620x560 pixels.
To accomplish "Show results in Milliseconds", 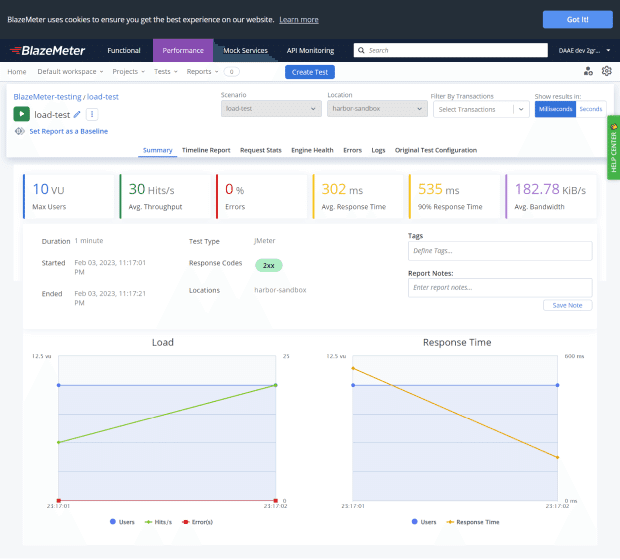I will click(x=555, y=109).
